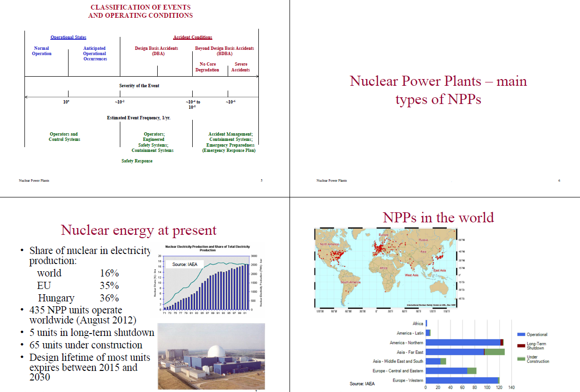Viewport: 580px width, 392px height.
Task: Click "435 NPP units operate worldwide" bullet
Action: (x=83, y=315)
